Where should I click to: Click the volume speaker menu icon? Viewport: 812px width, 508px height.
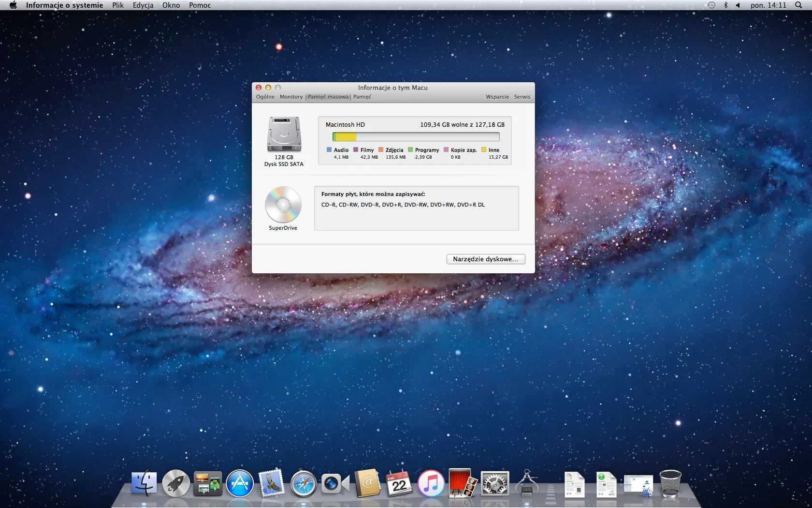click(x=738, y=5)
